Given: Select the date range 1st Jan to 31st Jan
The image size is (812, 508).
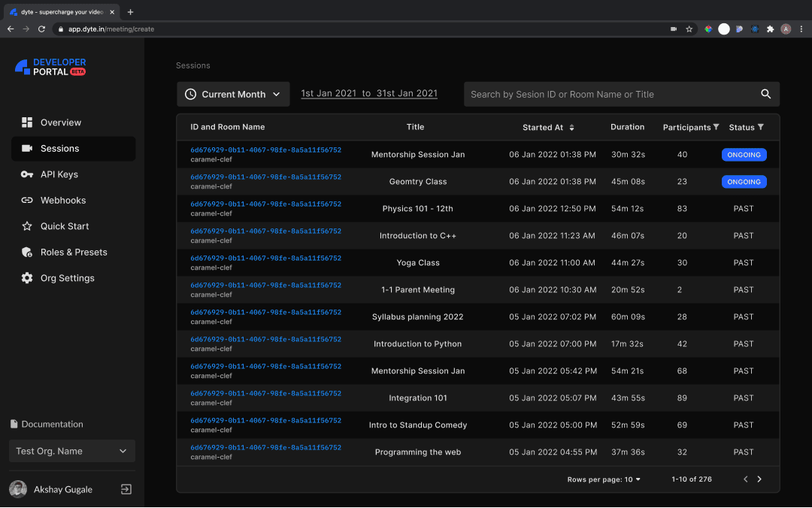Looking at the screenshot, I should (x=369, y=94).
